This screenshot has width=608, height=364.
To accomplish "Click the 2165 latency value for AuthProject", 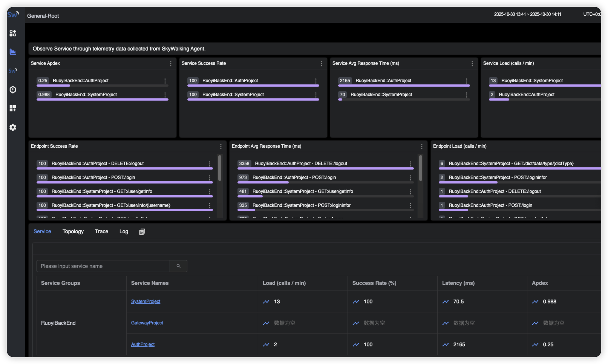I will [x=459, y=345].
